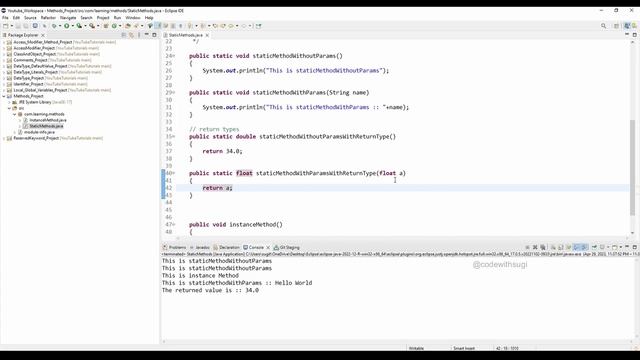Click Collapse All in Package Explorer
This screenshot has width=640, height=360.
point(124,35)
